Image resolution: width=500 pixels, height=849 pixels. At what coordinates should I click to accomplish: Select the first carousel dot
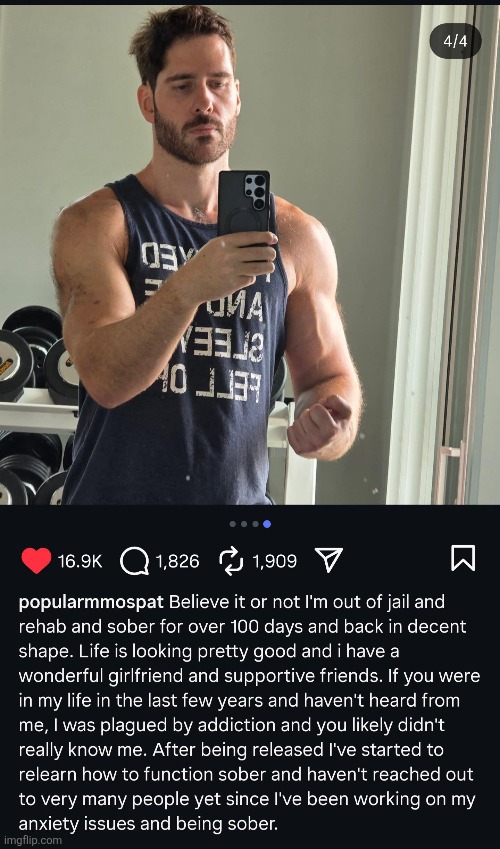click(x=233, y=524)
